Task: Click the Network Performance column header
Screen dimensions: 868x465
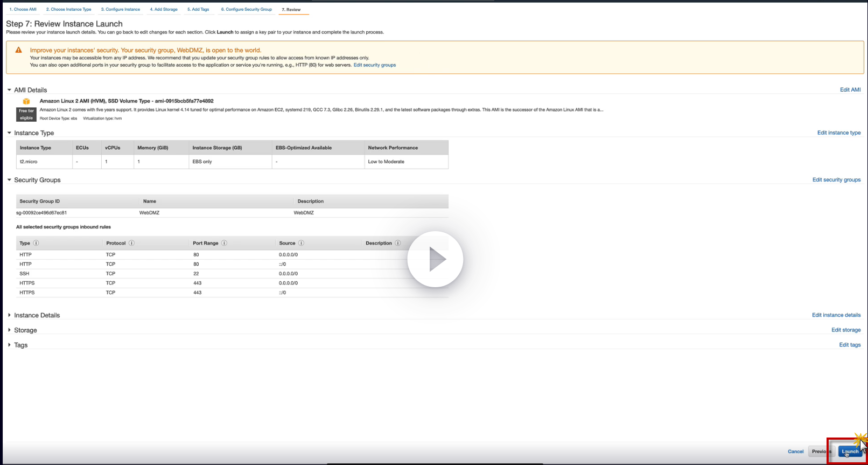Action: tap(406, 148)
